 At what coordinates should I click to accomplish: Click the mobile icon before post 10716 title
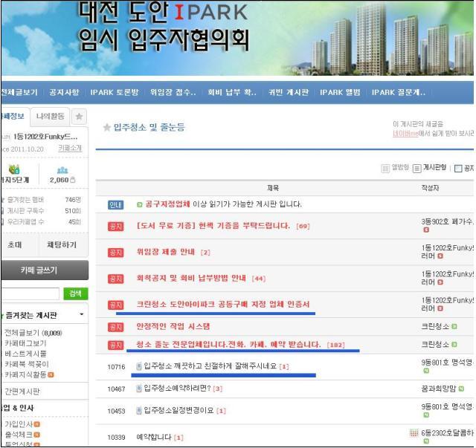(x=139, y=366)
